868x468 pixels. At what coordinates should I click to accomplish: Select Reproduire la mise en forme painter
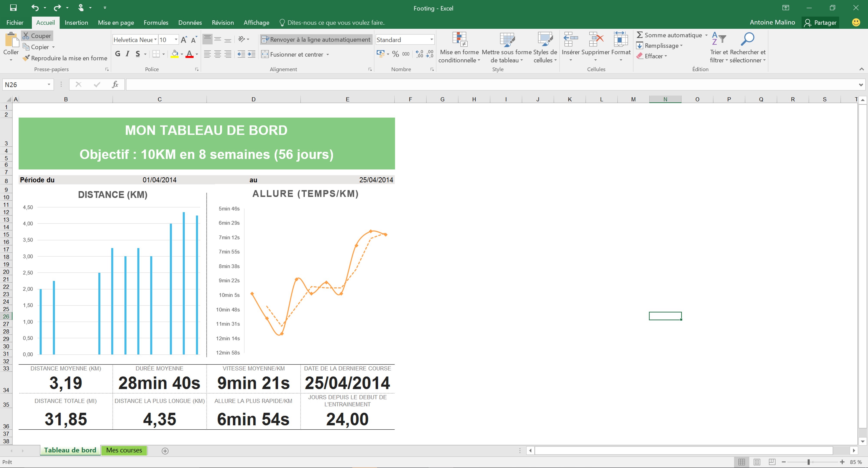point(65,58)
